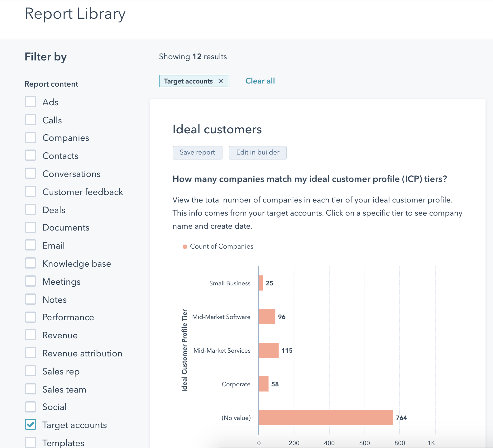Image resolution: width=493 pixels, height=448 pixels.
Task: Open the report with Edit in builder
Action: pyautogui.click(x=257, y=152)
